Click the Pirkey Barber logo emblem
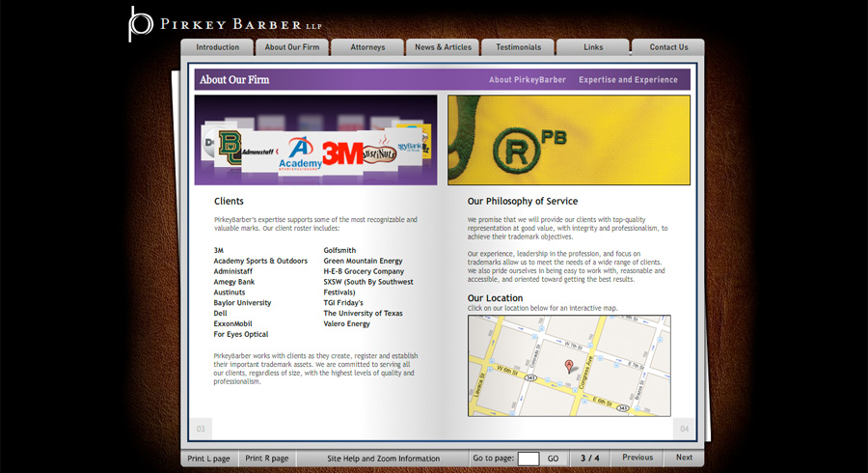Image resolution: width=868 pixels, height=473 pixels. pyautogui.click(x=140, y=24)
